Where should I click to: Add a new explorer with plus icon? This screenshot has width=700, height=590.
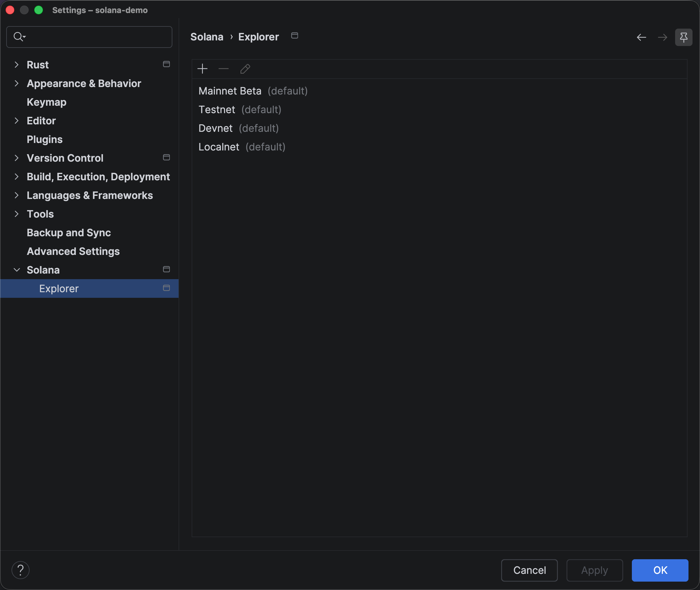pos(203,69)
